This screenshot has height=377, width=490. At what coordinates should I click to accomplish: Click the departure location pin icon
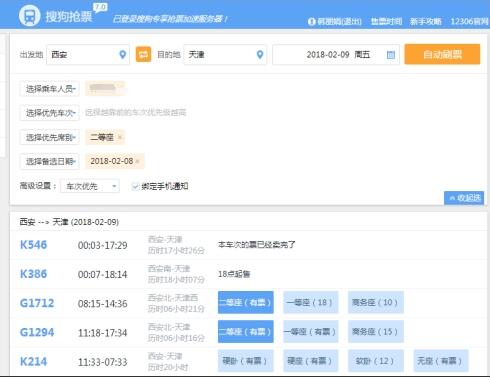point(123,54)
